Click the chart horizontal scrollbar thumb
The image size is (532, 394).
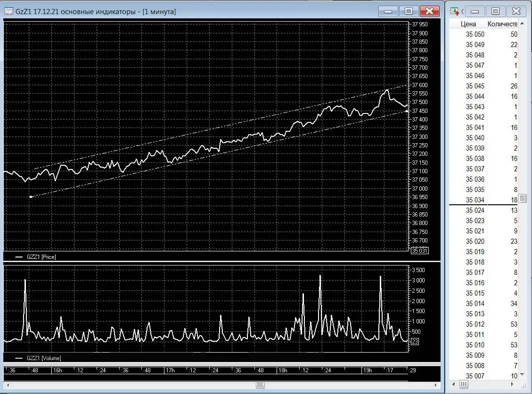point(260,386)
